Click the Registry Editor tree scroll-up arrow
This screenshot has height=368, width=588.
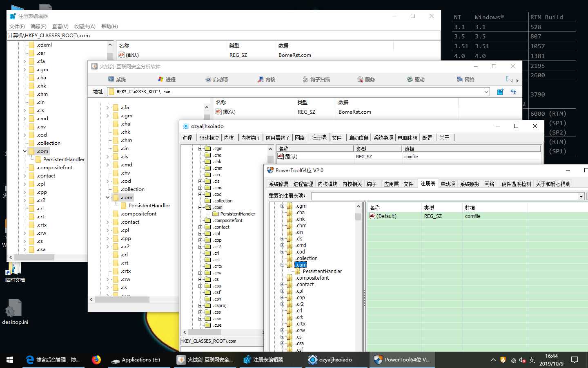pos(110,45)
